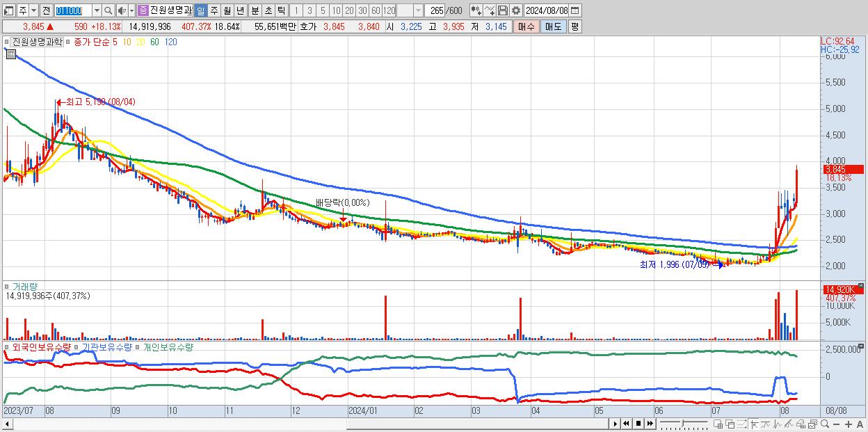The image size is (868, 432).
Task: Click the price-axis arrow icon
Action: click(x=754, y=424)
